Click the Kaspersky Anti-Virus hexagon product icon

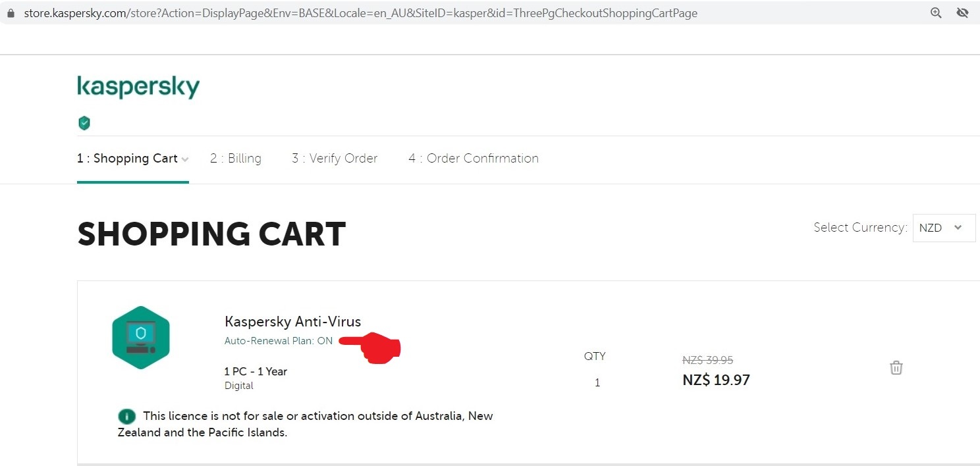141,338
